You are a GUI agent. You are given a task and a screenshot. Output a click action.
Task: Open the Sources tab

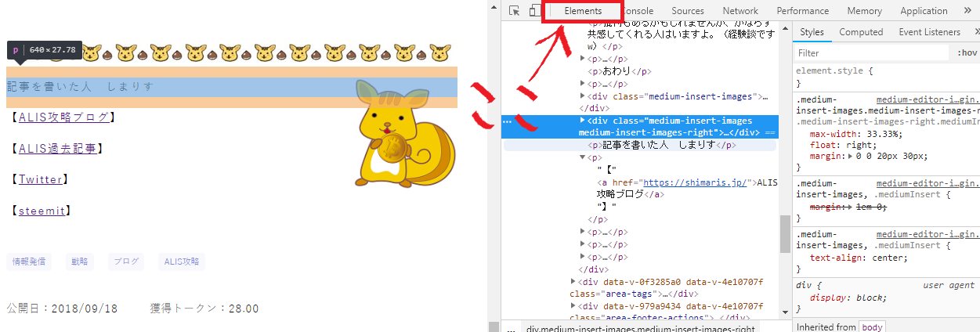687,11
